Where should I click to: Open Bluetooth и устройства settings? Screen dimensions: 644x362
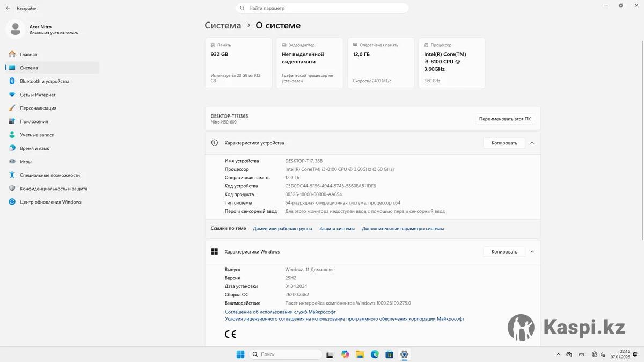[45, 81]
